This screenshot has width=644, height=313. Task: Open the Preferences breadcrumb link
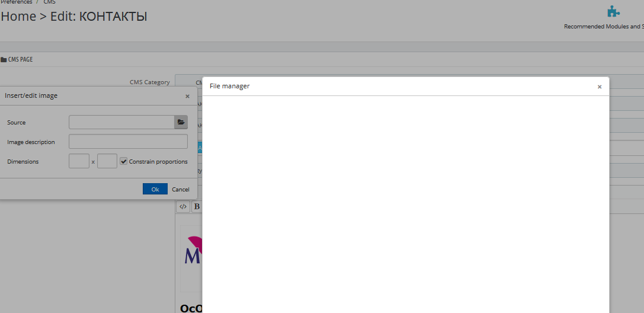(16, 2)
